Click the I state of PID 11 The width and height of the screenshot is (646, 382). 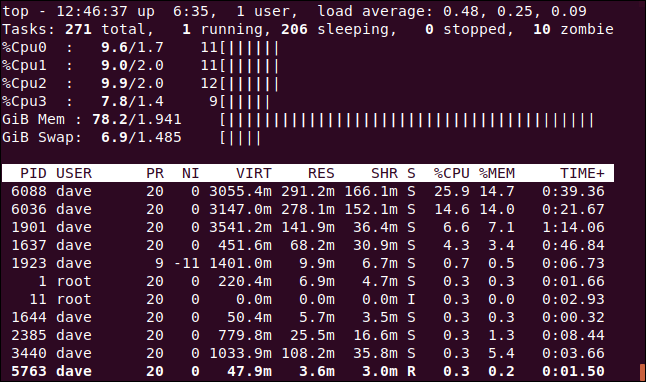point(411,299)
